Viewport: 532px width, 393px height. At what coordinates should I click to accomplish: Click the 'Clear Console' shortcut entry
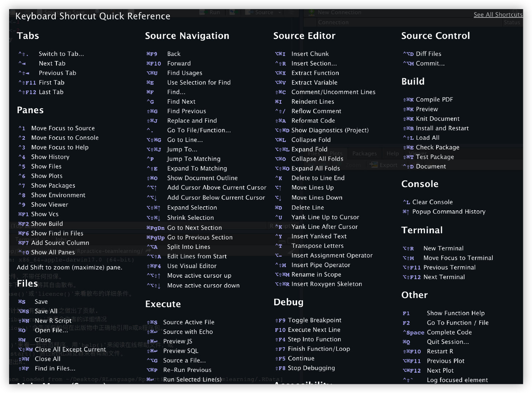428,202
